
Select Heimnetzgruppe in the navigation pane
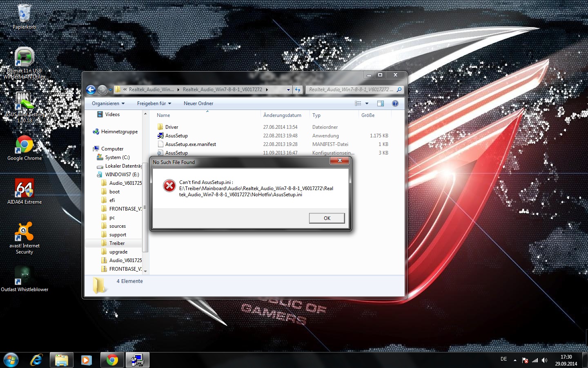coord(119,132)
